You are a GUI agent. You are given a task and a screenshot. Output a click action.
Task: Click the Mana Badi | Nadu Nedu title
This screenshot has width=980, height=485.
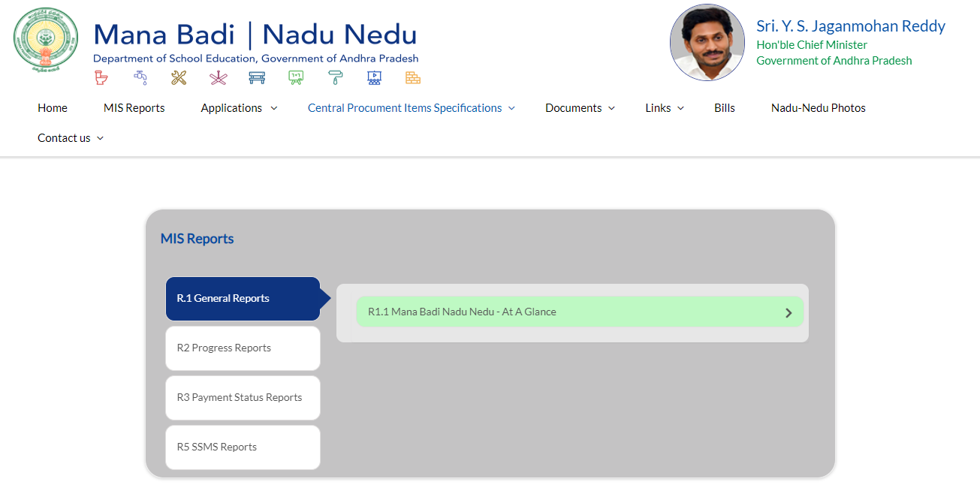coord(255,35)
